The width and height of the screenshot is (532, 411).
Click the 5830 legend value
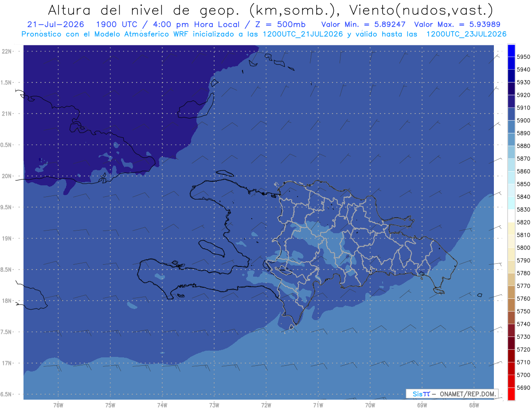[524, 209]
